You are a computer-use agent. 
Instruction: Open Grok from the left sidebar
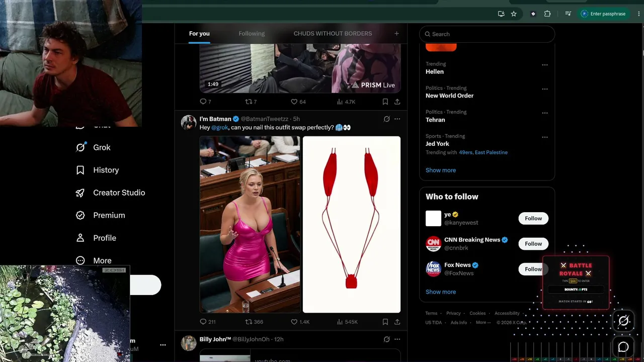pyautogui.click(x=93, y=147)
